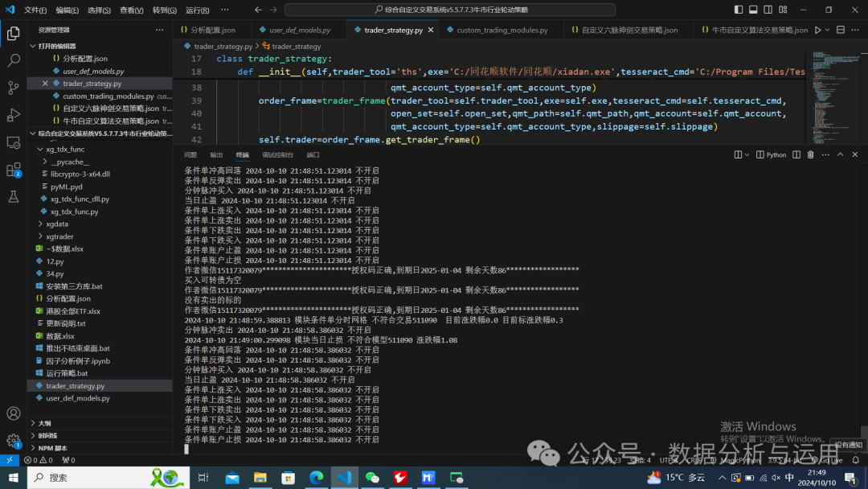Kill the terminal with trash icon
This screenshot has height=489, width=868.
pos(810,154)
